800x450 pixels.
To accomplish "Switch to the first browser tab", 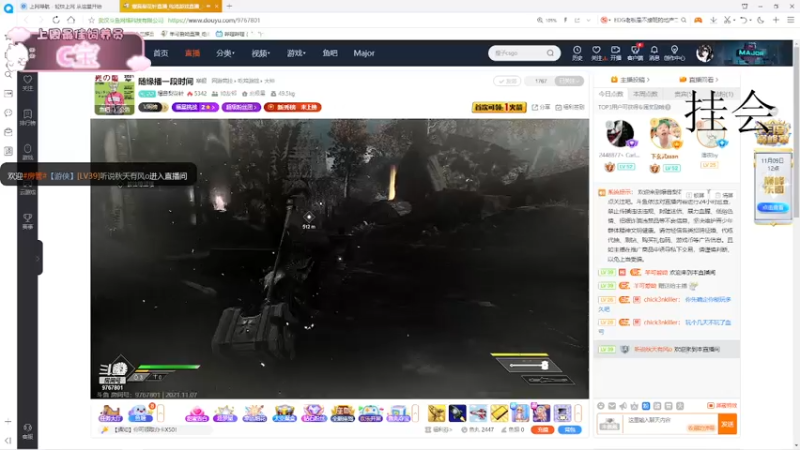I will coord(66,6).
